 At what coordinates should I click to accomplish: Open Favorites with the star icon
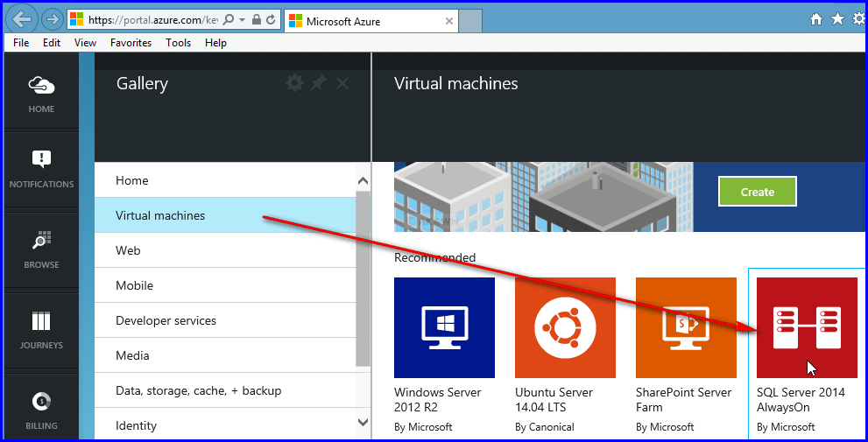[x=838, y=19]
